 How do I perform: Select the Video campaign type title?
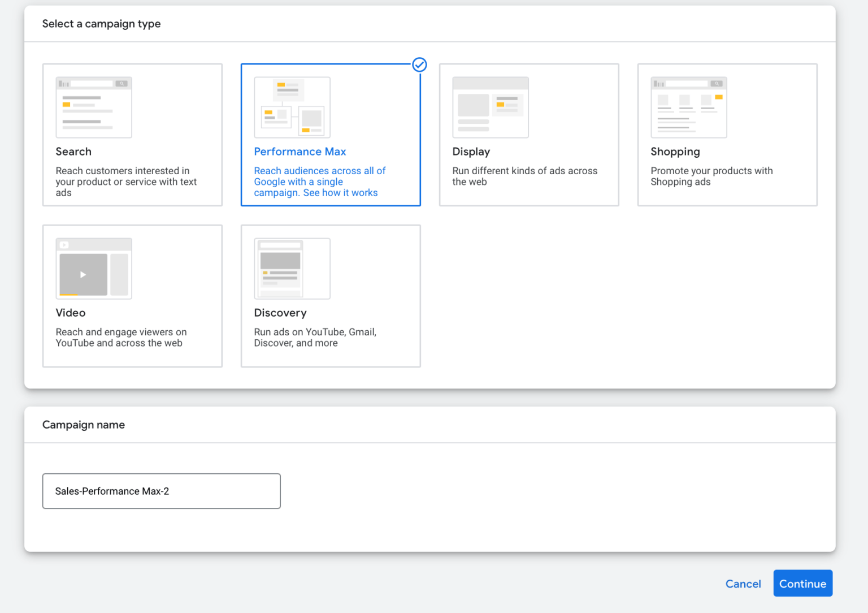[71, 313]
